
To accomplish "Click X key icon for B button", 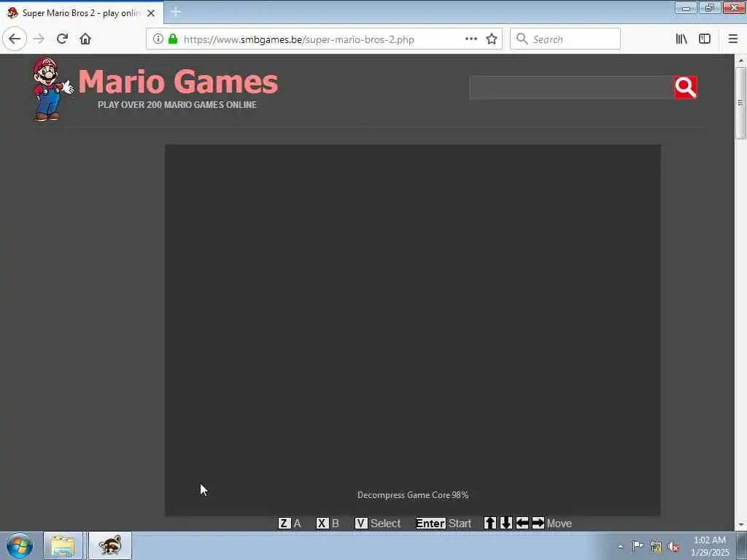I will (322, 524).
